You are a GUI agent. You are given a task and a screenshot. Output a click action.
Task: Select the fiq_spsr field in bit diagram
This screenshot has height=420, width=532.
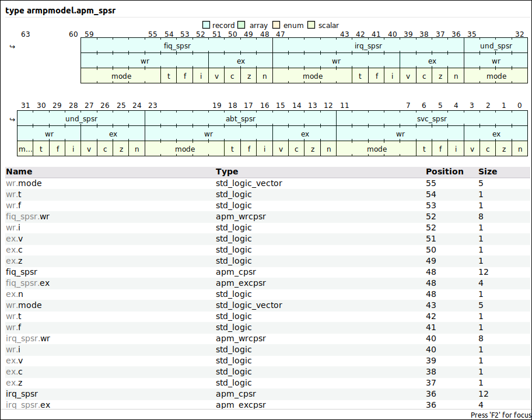(x=177, y=45)
